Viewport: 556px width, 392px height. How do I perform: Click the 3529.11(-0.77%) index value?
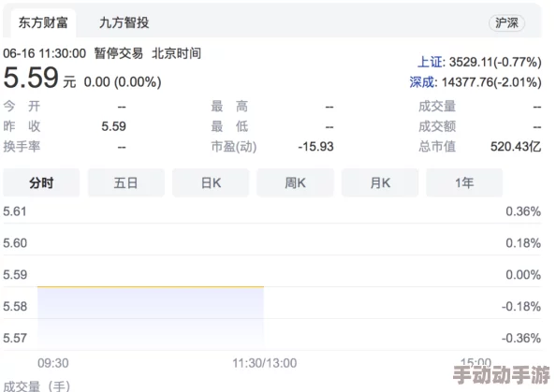point(495,62)
